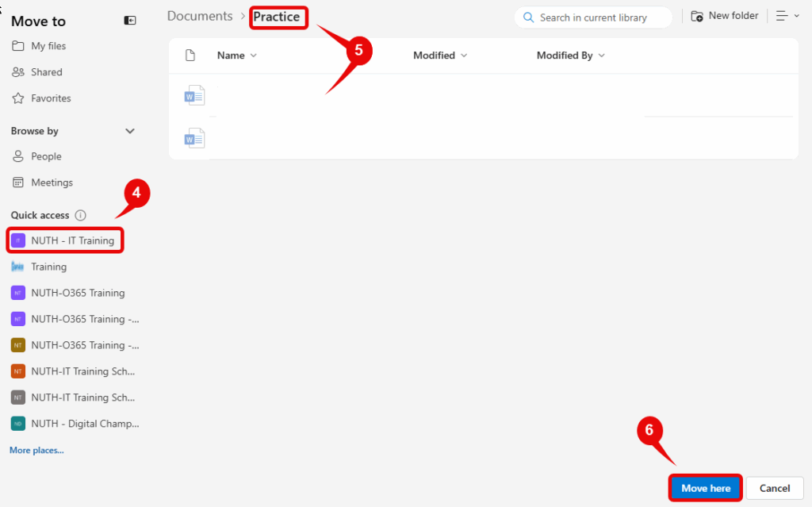This screenshot has height=507, width=812.
Task: Collapse the Browse by section
Action: pos(130,131)
